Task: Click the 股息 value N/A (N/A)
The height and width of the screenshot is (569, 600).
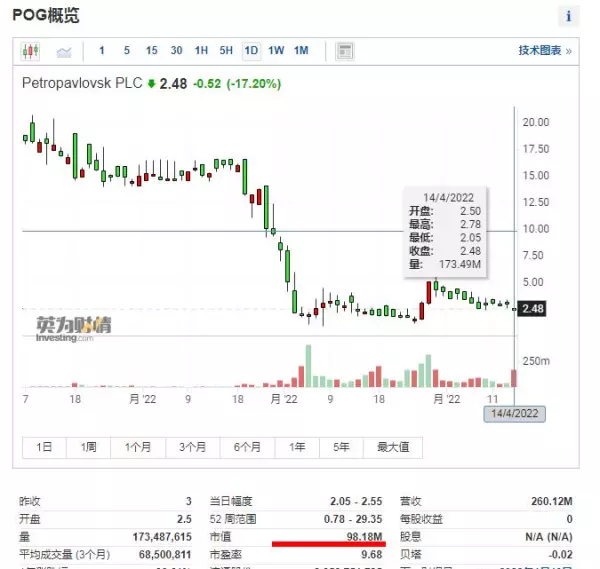Action: (x=549, y=537)
